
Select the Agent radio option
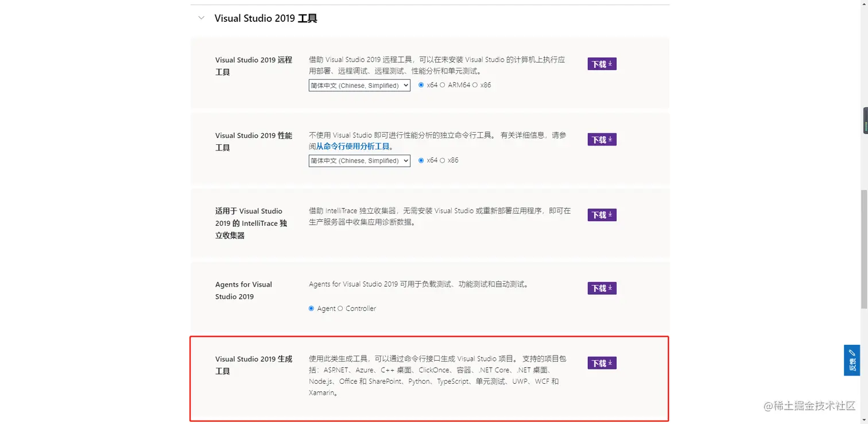point(312,309)
